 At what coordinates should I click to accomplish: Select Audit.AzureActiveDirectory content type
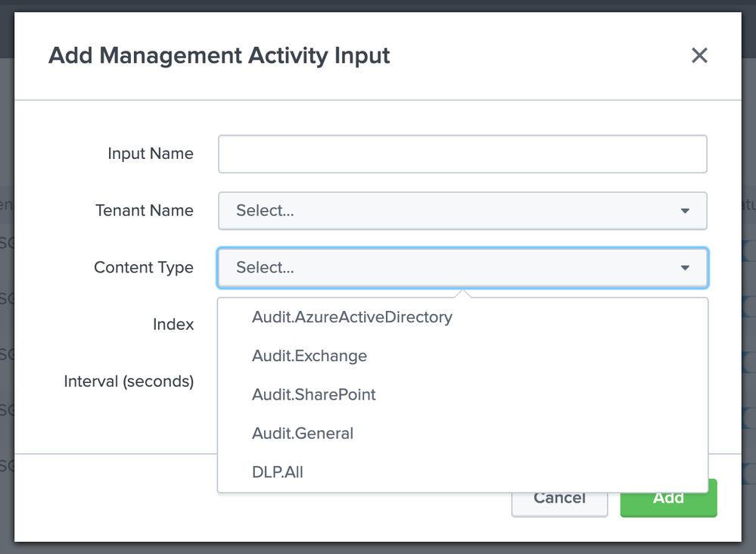[x=352, y=317]
